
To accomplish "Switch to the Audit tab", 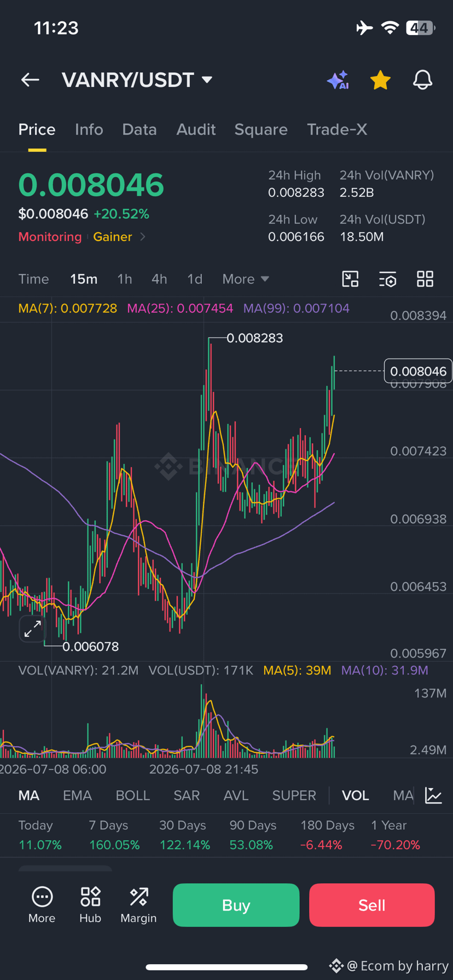I will pos(196,130).
